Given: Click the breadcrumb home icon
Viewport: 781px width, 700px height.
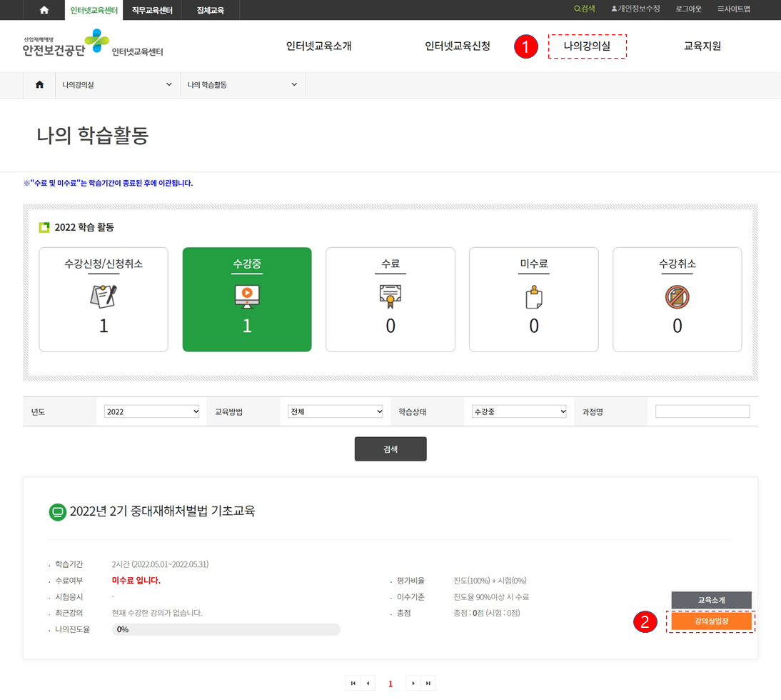Looking at the screenshot, I should coord(39,84).
